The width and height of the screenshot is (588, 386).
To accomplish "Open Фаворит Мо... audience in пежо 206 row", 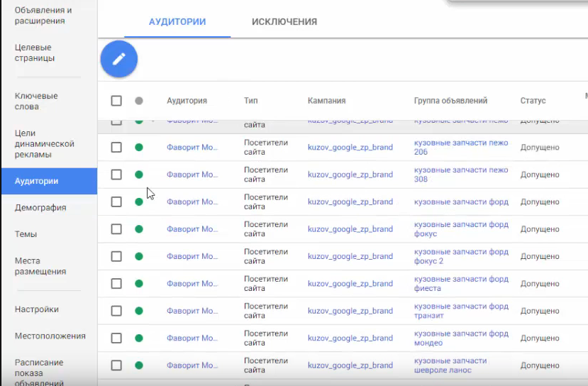I will pos(192,147).
